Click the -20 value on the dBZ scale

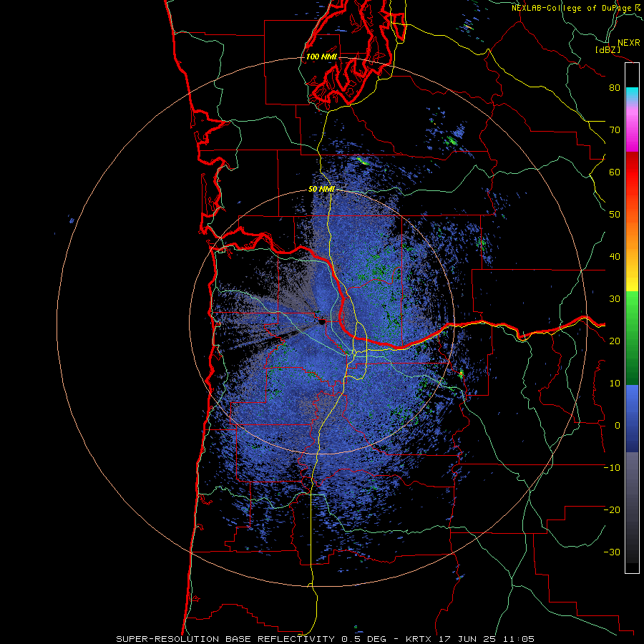[x=612, y=510]
